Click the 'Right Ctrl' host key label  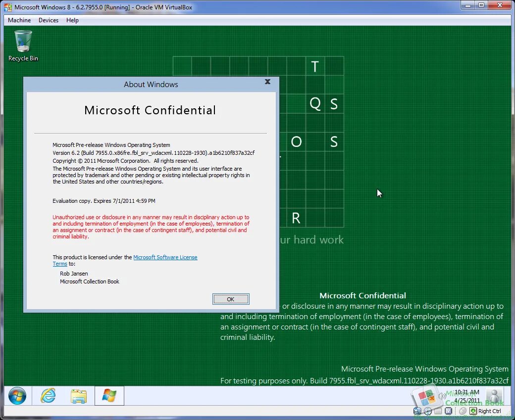(x=490, y=411)
